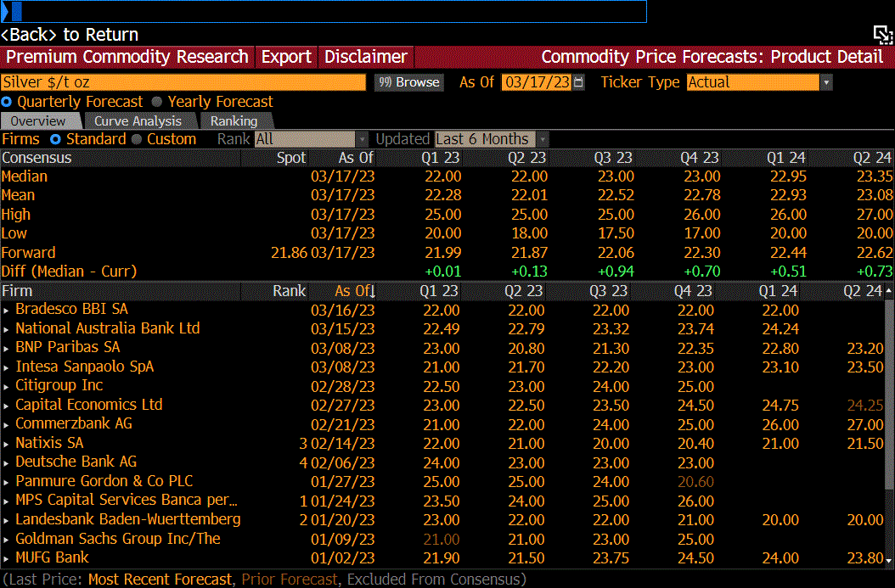Click the firm list scroll down arrow
Viewport: 895px width, 588px height.
tap(889, 561)
